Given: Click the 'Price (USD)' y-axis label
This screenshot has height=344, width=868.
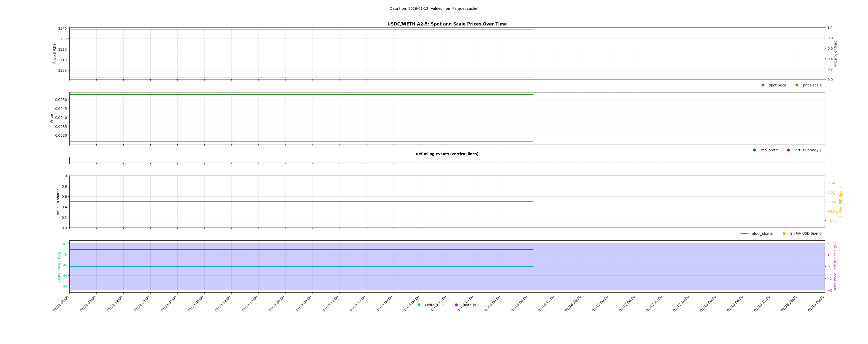Looking at the screenshot, I should (x=55, y=53).
